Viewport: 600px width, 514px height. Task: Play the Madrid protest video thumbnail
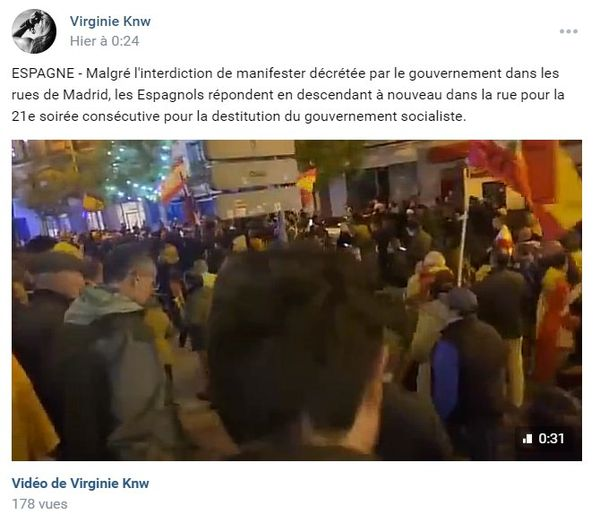297,300
